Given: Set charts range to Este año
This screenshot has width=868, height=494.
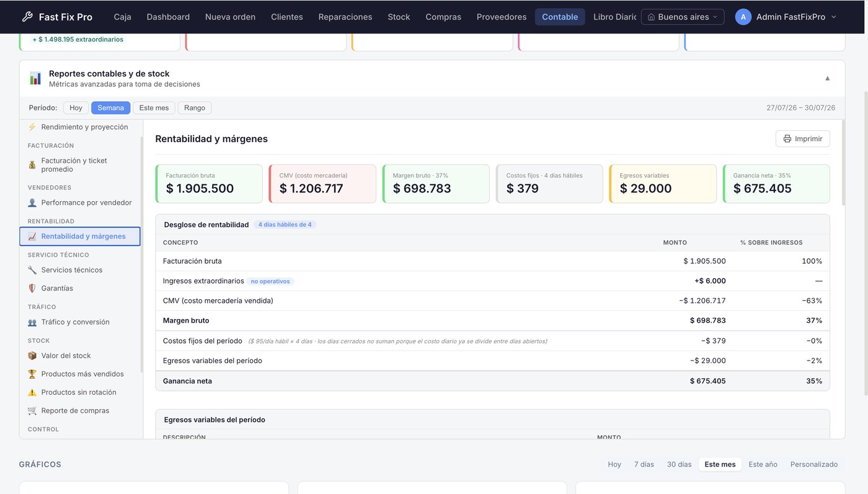Looking at the screenshot, I should point(763,464).
